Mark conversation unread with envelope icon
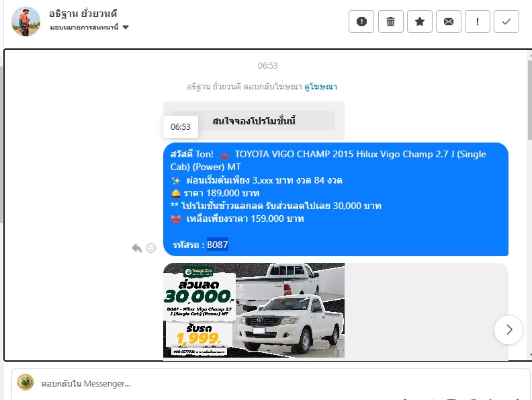 point(449,22)
